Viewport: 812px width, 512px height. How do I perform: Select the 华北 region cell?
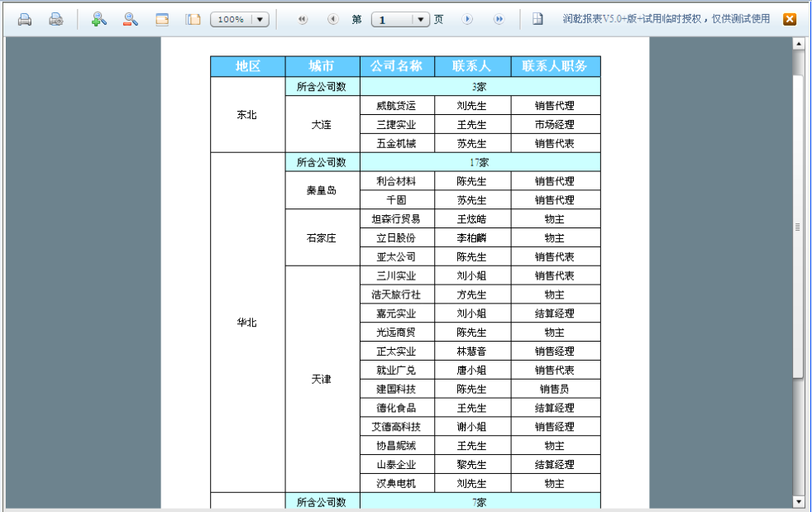pyautogui.click(x=248, y=323)
